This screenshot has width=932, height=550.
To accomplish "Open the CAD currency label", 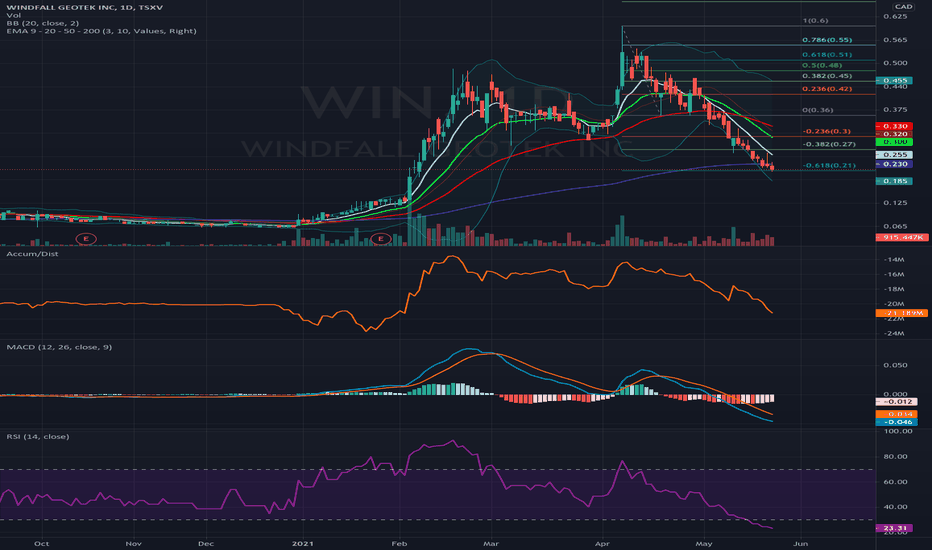I will (903, 7).
